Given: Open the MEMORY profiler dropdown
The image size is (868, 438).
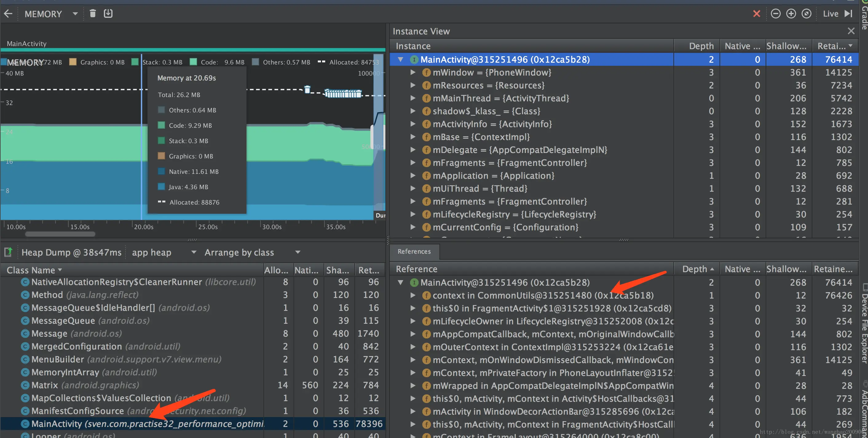Looking at the screenshot, I should click(51, 14).
